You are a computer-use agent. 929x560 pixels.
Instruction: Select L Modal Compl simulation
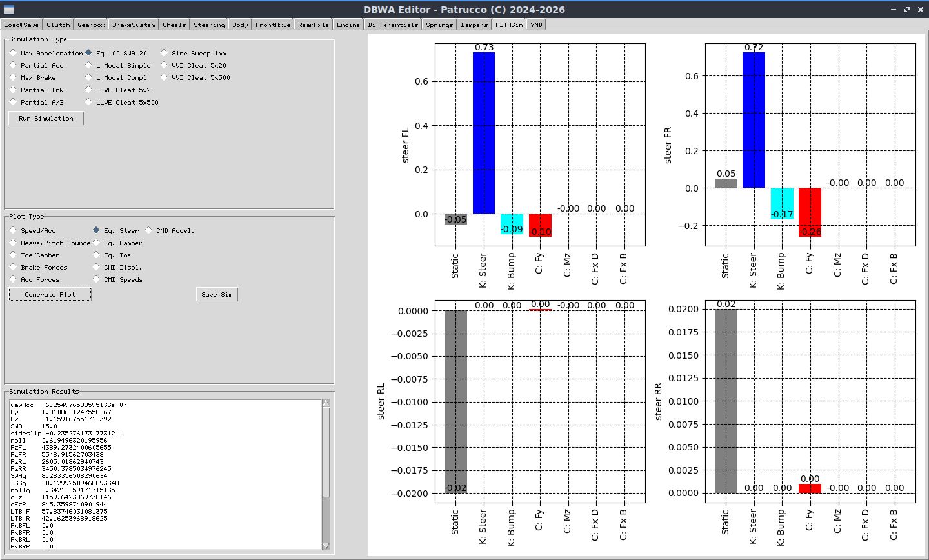(116, 77)
